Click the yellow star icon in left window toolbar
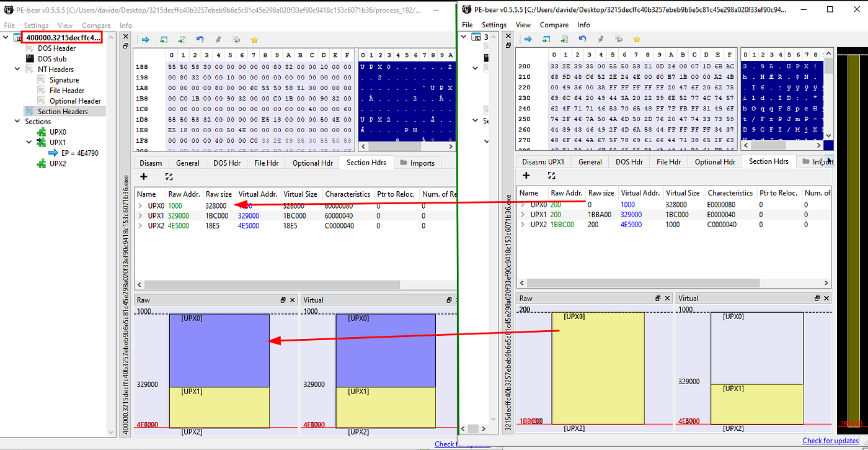 point(254,40)
